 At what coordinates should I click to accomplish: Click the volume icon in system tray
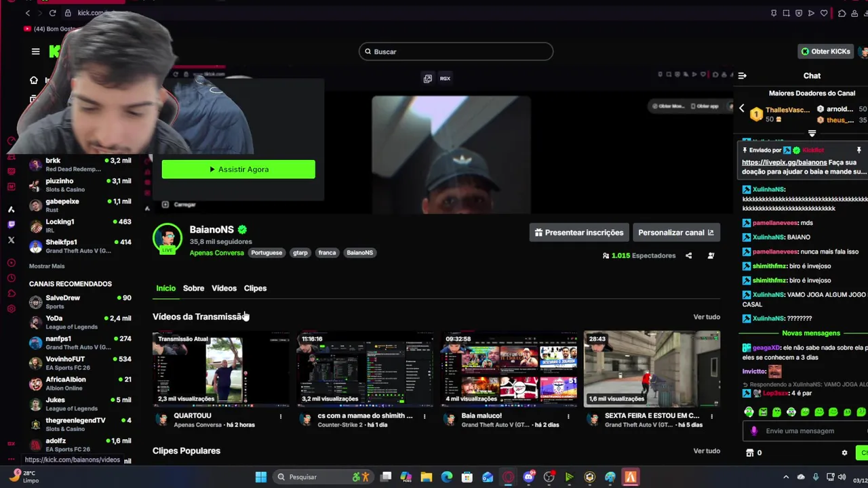[842, 477]
